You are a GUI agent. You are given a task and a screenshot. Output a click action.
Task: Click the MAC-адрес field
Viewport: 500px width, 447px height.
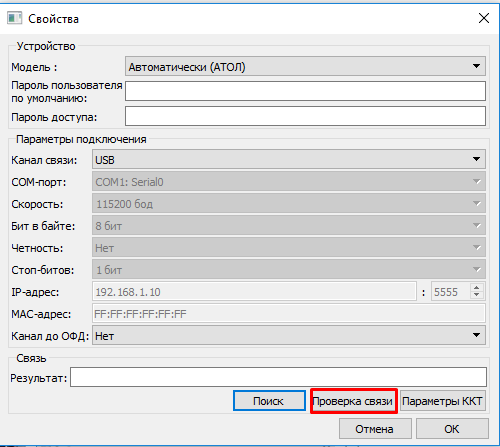tap(289, 314)
